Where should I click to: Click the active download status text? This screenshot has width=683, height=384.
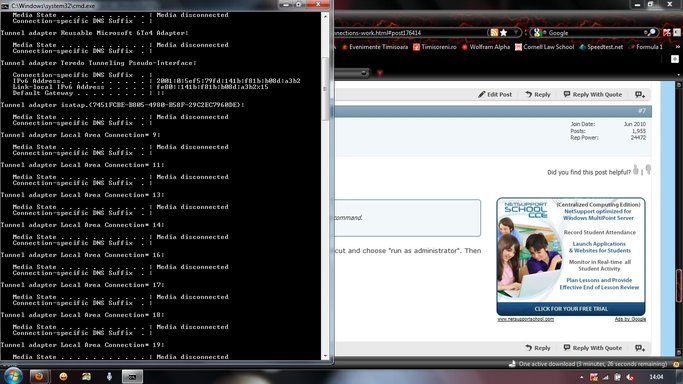pyautogui.click(x=593, y=364)
